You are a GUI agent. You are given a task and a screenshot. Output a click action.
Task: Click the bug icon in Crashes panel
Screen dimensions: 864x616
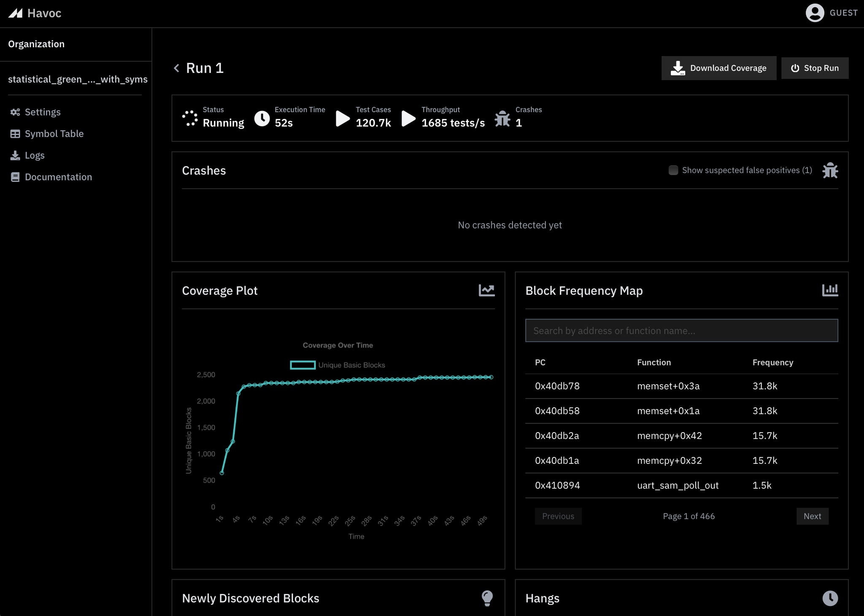(x=830, y=170)
